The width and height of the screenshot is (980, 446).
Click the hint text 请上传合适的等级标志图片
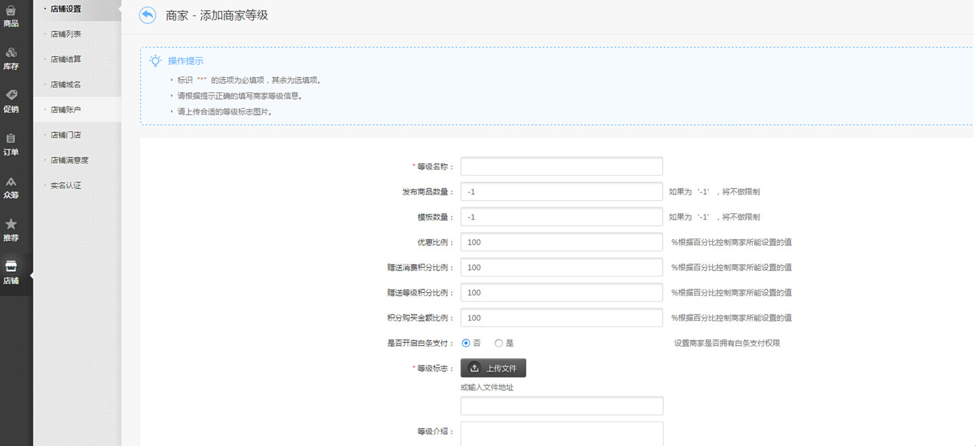click(x=224, y=112)
